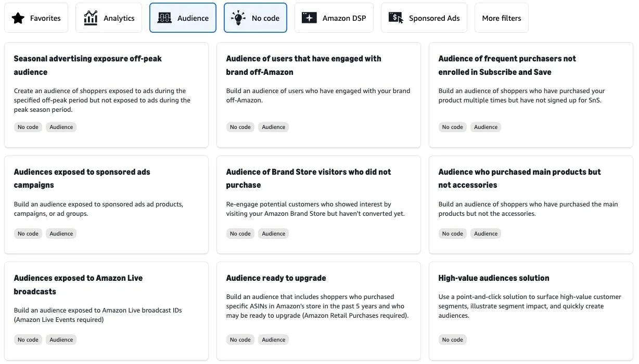The image size is (639, 364).
Task: Click description 'Amazon Retail Purchases required'
Action: (317, 306)
